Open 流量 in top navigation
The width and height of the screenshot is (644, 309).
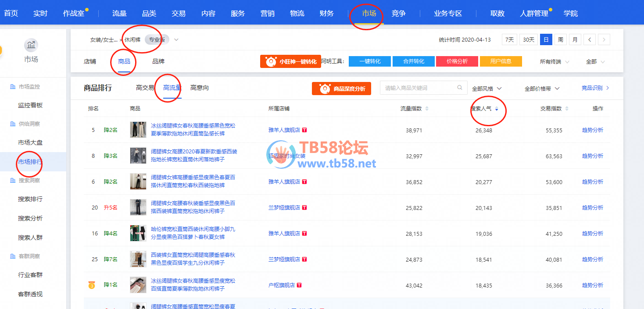point(119,14)
